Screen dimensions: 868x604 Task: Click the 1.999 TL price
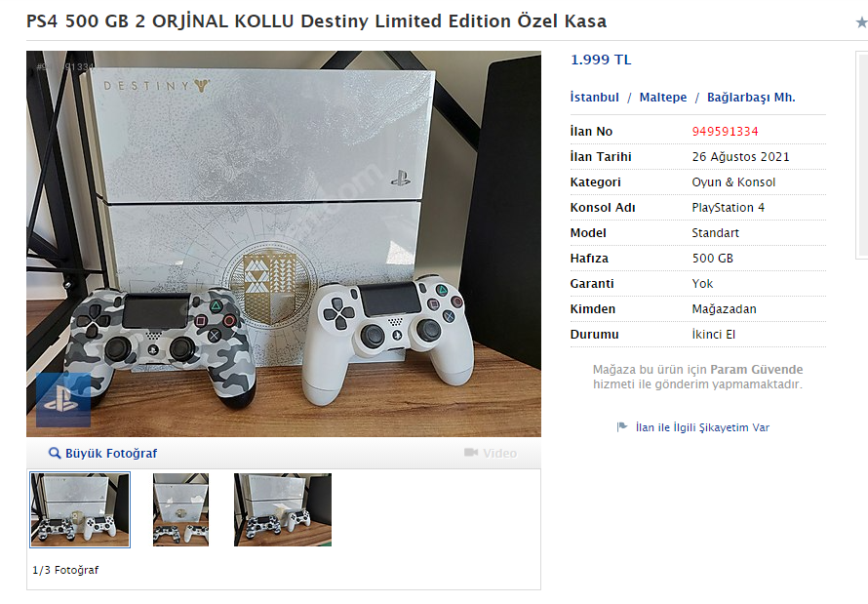601,60
